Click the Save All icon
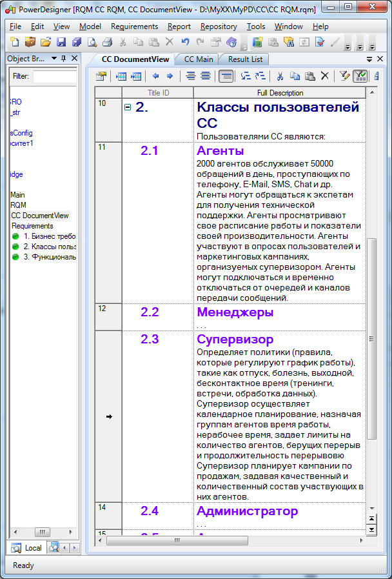Viewport: 392px width, 579px height. pos(76,42)
